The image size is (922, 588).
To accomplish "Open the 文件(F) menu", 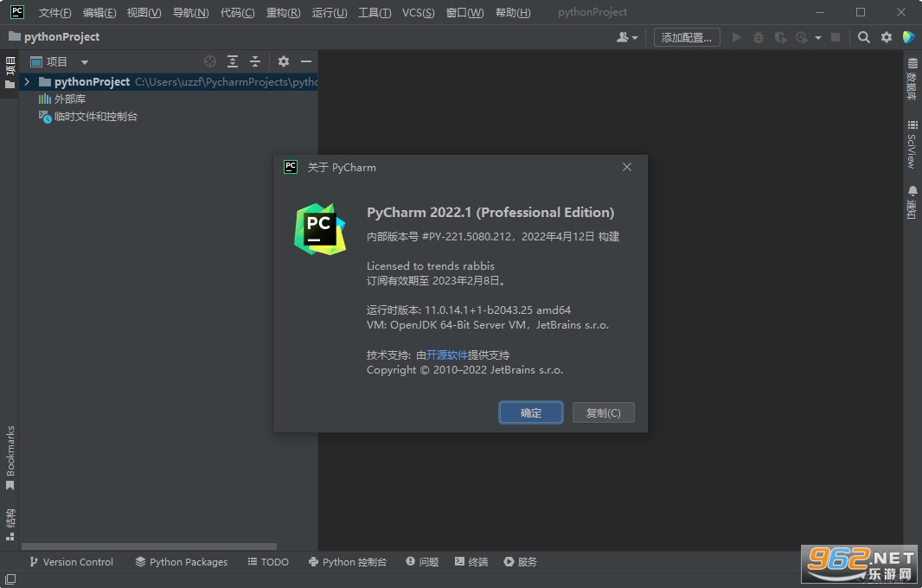I will pos(54,12).
